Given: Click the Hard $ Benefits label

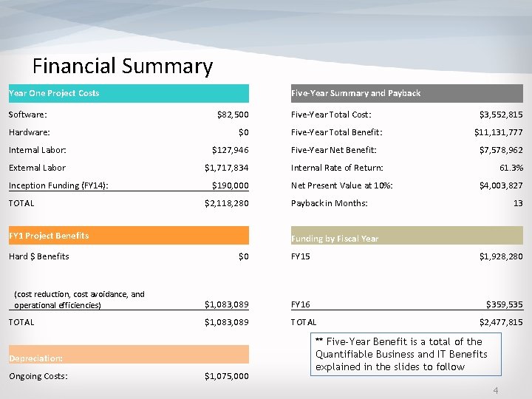Looking at the screenshot, I should (39, 256).
